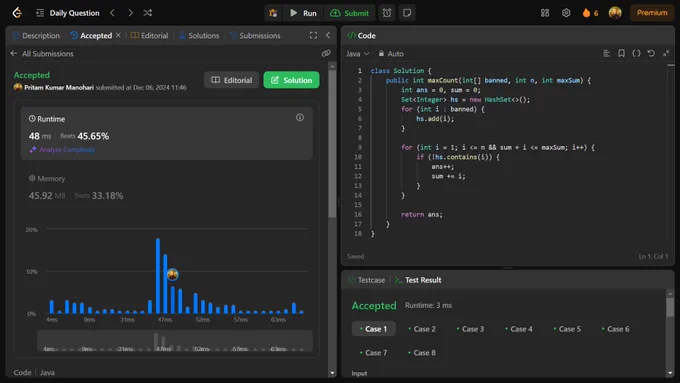Open the notes sticky icon
Image resolution: width=680 pixels, height=383 pixels.
click(407, 13)
